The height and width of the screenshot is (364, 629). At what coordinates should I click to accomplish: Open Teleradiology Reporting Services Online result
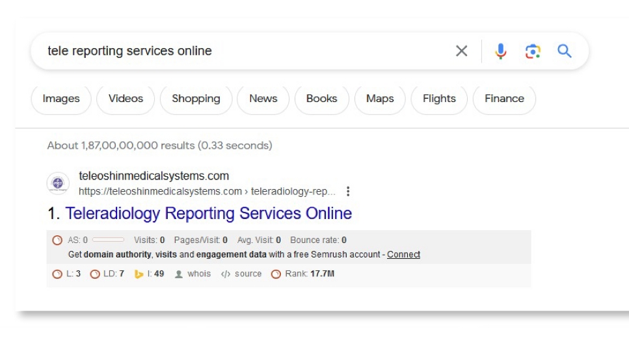coord(208,213)
